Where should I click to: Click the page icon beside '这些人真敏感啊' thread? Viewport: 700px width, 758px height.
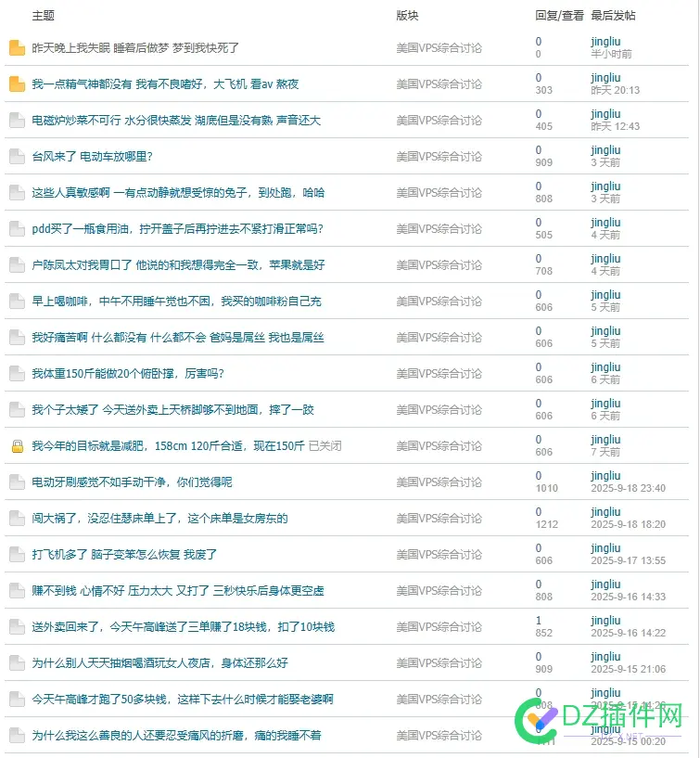[17, 193]
